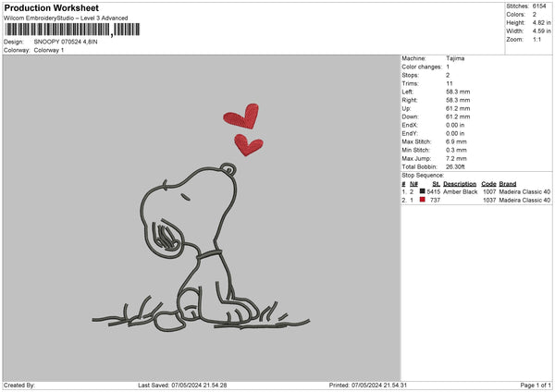This screenshot has width=555, height=392.
Task: Click the Description column header
Action: click(460, 184)
